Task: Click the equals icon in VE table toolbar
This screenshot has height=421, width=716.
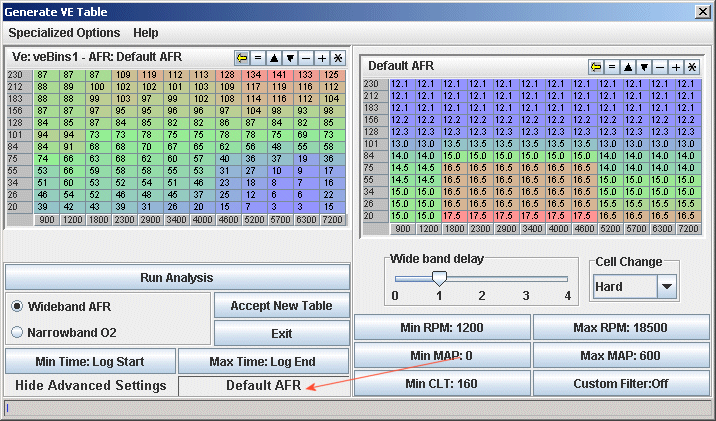Action: coord(257,58)
